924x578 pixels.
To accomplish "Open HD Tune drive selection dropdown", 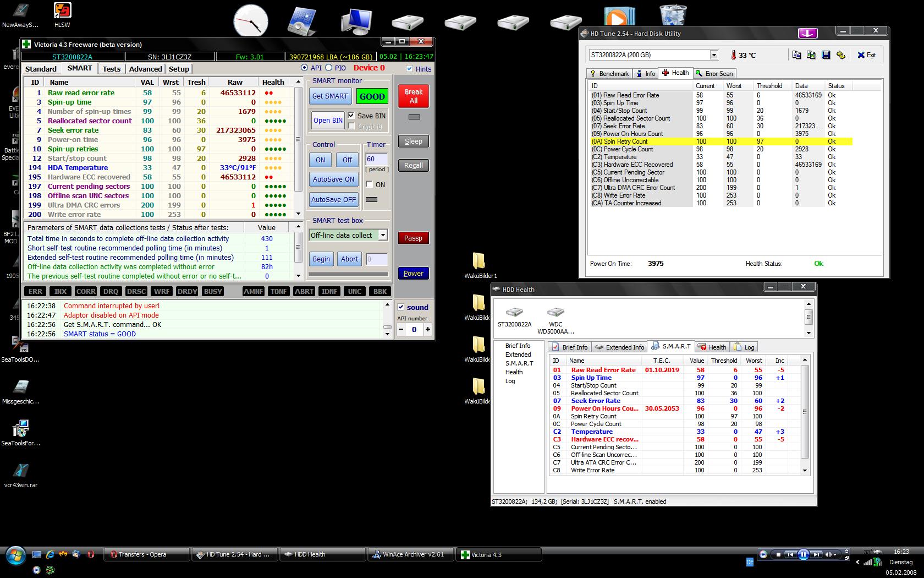I will click(x=713, y=55).
